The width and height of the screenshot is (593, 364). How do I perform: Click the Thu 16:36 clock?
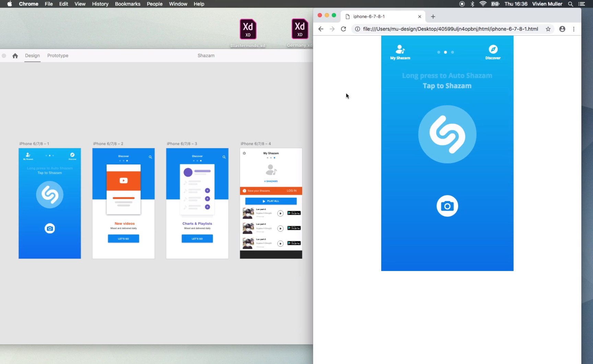coord(516,4)
